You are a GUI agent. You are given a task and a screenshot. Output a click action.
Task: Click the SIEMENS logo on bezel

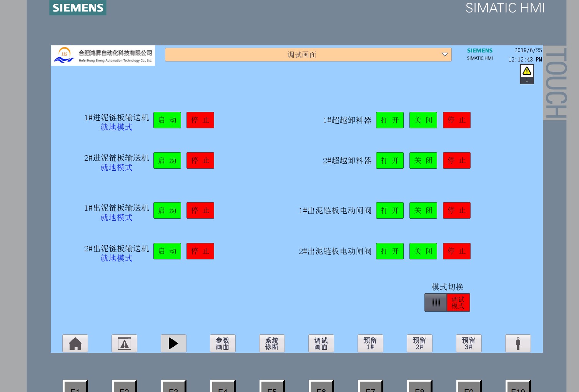pyautogui.click(x=78, y=8)
